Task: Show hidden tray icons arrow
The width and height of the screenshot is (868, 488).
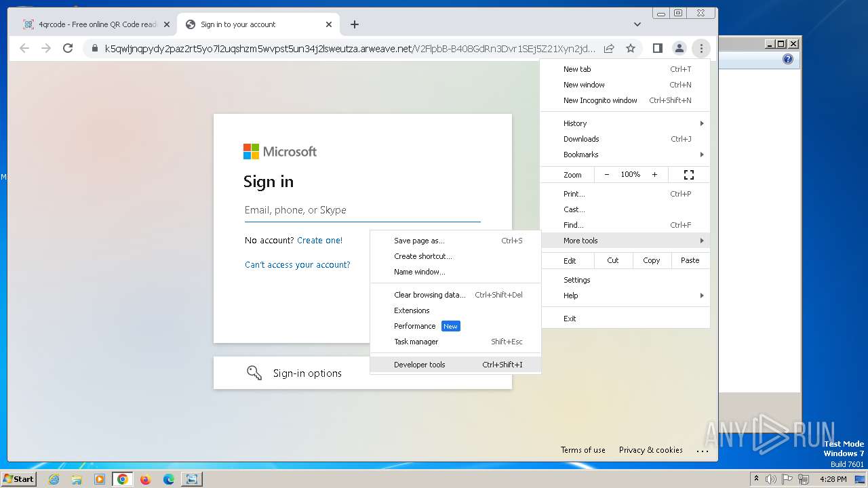Action: click(x=756, y=479)
